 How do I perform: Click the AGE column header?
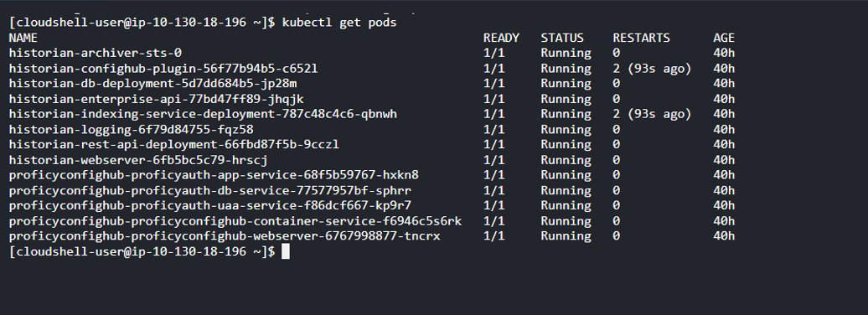[x=724, y=38]
